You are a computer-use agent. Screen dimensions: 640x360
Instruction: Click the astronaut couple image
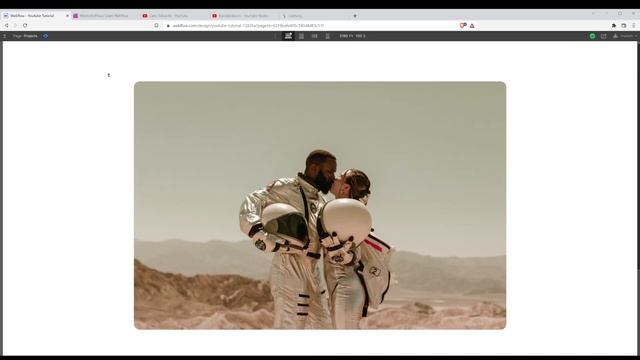click(x=320, y=205)
